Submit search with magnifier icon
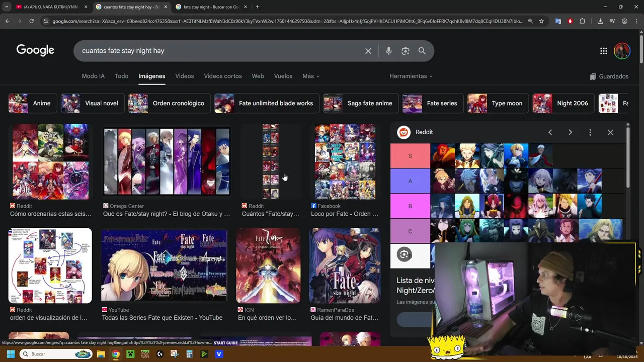This screenshot has width=644, height=362. pos(422,51)
